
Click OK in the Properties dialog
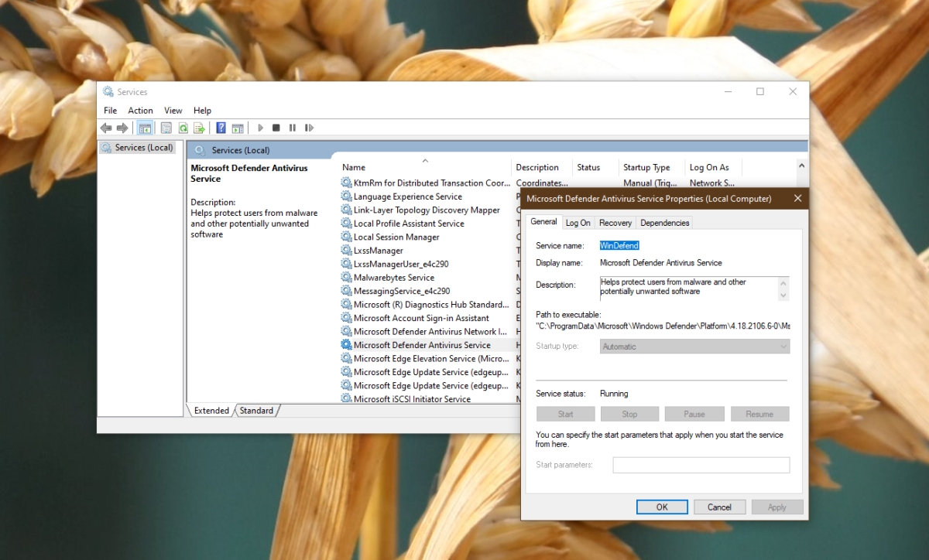(x=662, y=507)
